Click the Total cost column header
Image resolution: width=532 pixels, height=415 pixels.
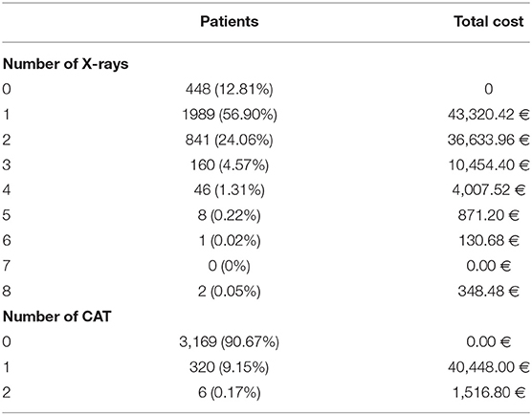pos(489,21)
